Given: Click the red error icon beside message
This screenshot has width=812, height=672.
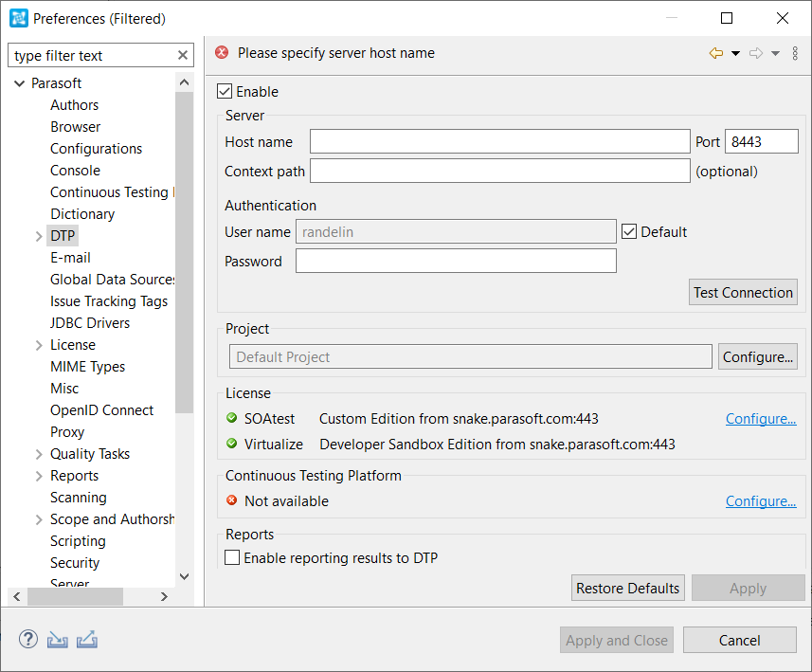Looking at the screenshot, I should coord(222,52).
